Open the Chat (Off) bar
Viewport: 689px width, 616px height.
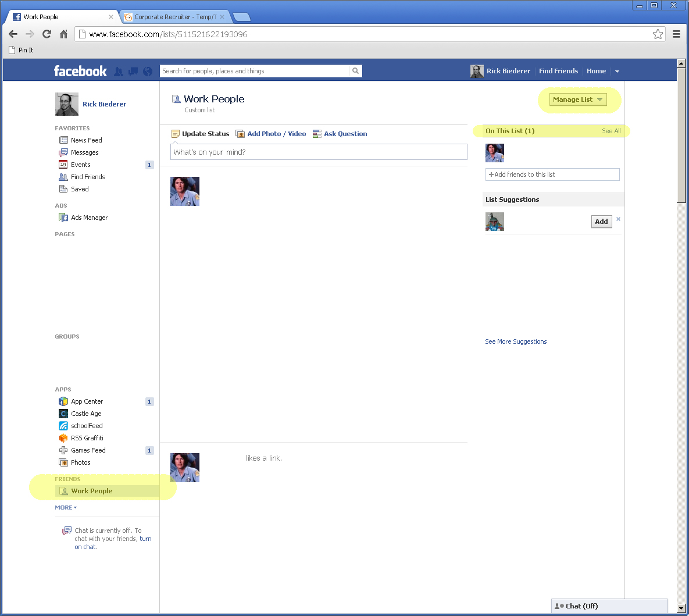(609, 606)
